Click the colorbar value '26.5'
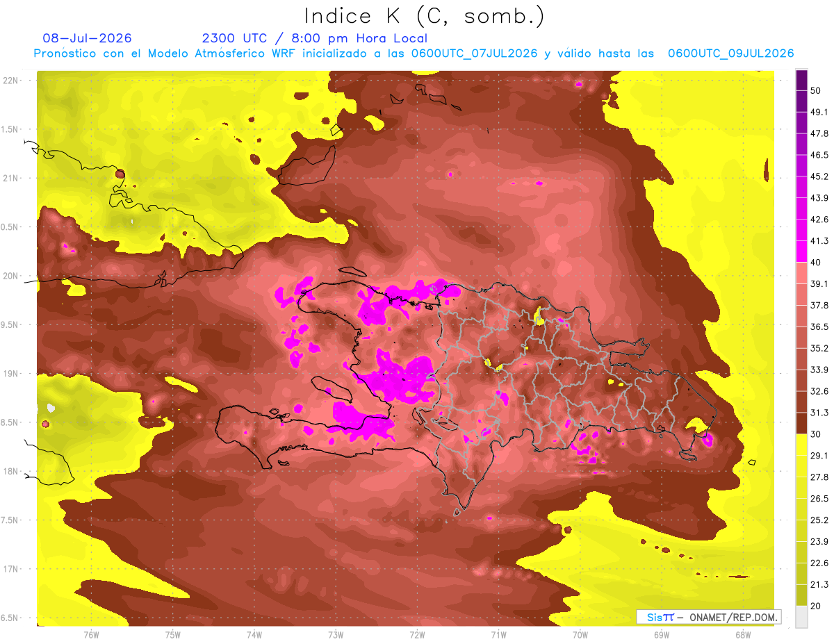The height and width of the screenshot is (644, 834). coord(819,499)
